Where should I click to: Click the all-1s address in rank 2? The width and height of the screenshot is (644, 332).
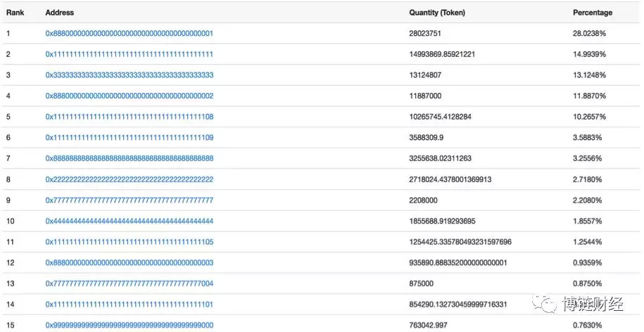(129, 54)
